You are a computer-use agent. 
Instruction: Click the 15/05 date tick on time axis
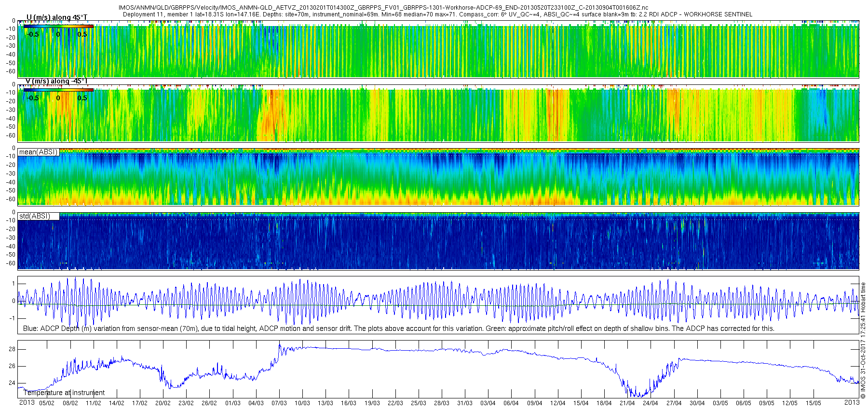[x=813, y=403]
